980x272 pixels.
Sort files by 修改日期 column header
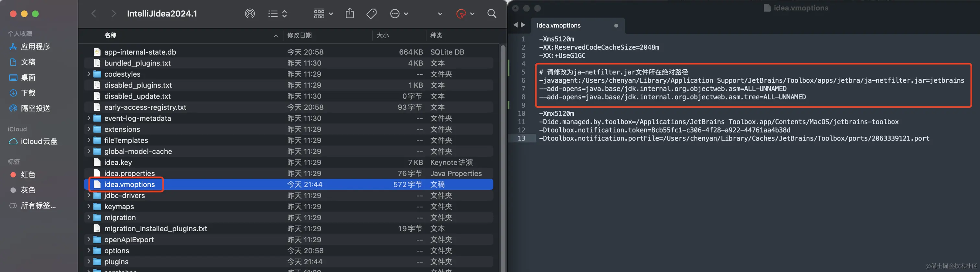(299, 35)
